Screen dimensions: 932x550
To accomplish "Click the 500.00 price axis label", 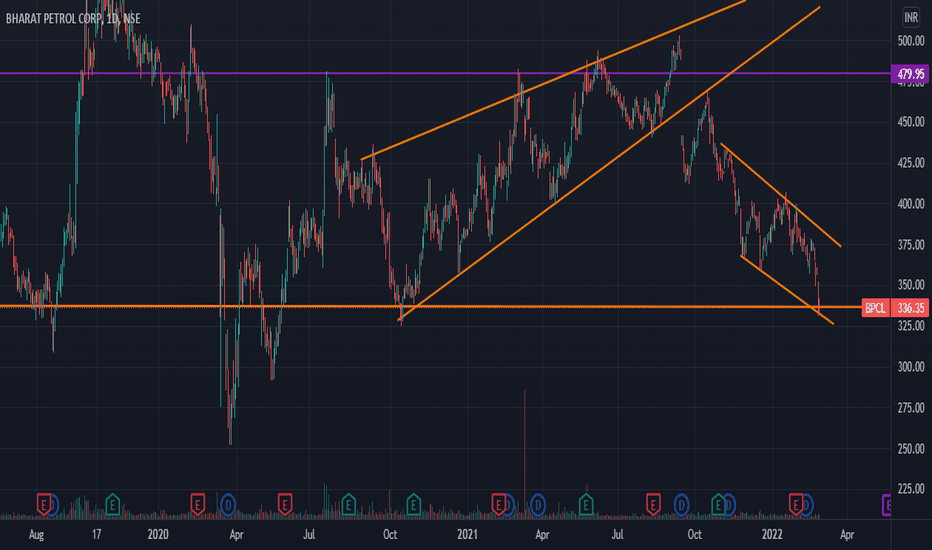I will tap(911, 40).
